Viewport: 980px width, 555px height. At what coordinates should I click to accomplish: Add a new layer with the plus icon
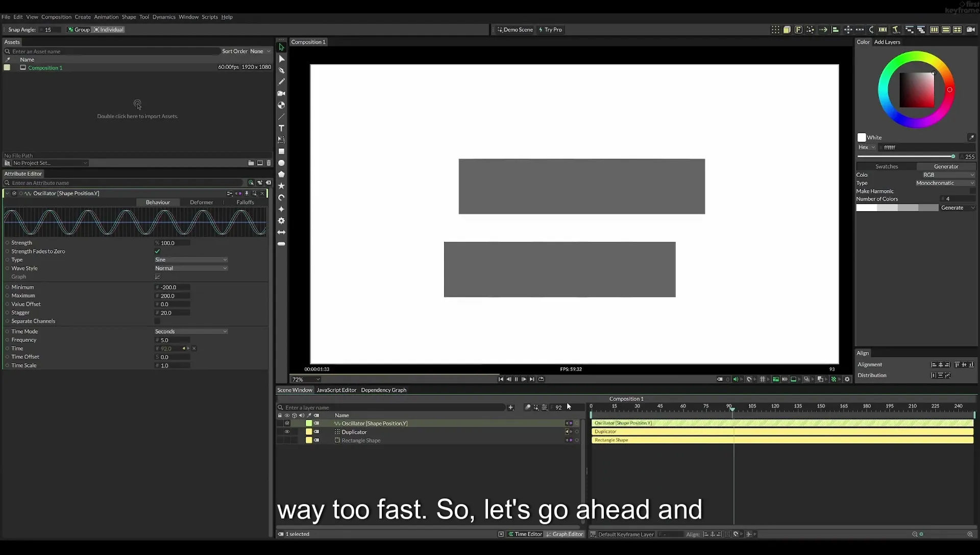(x=510, y=408)
